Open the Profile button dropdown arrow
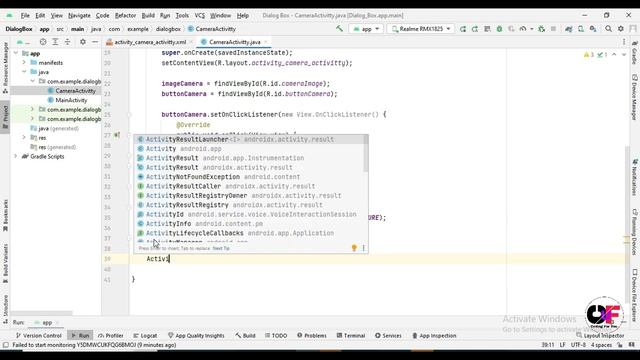Image resolution: width=640 pixels, height=360 pixels. [x=531, y=29]
